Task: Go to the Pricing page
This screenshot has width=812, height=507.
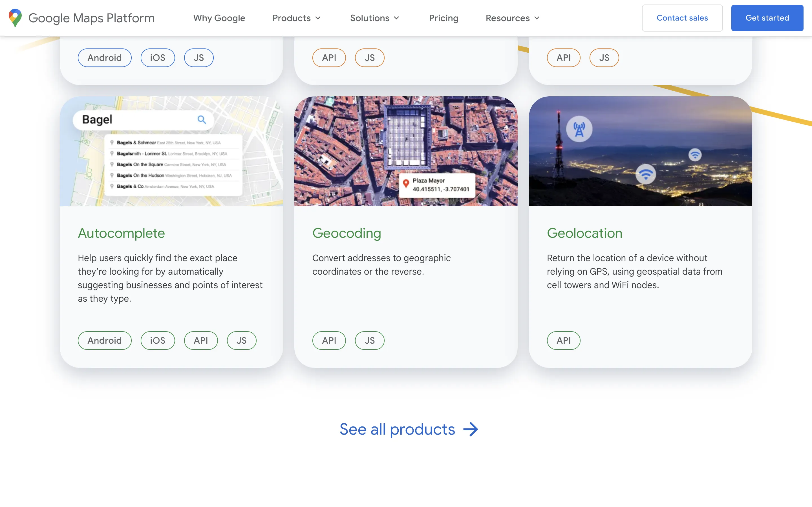Action: click(x=443, y=18)
